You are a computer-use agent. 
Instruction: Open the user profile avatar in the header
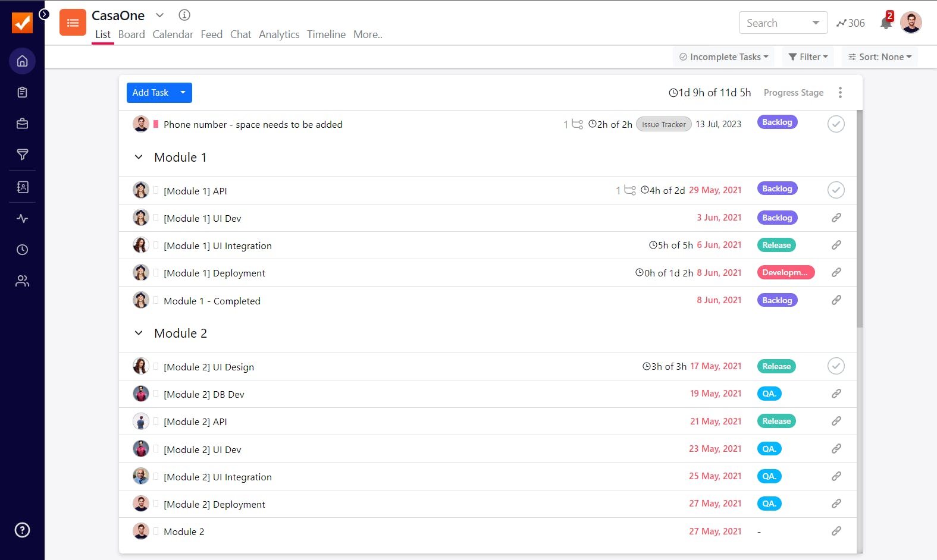tap(911, 23)
